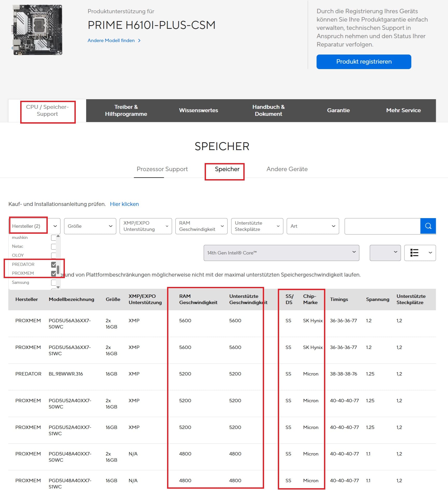Click the RAM Geschwindigkeit column header in the table
Screen dimensions: 448x490
tap(198, 299)
